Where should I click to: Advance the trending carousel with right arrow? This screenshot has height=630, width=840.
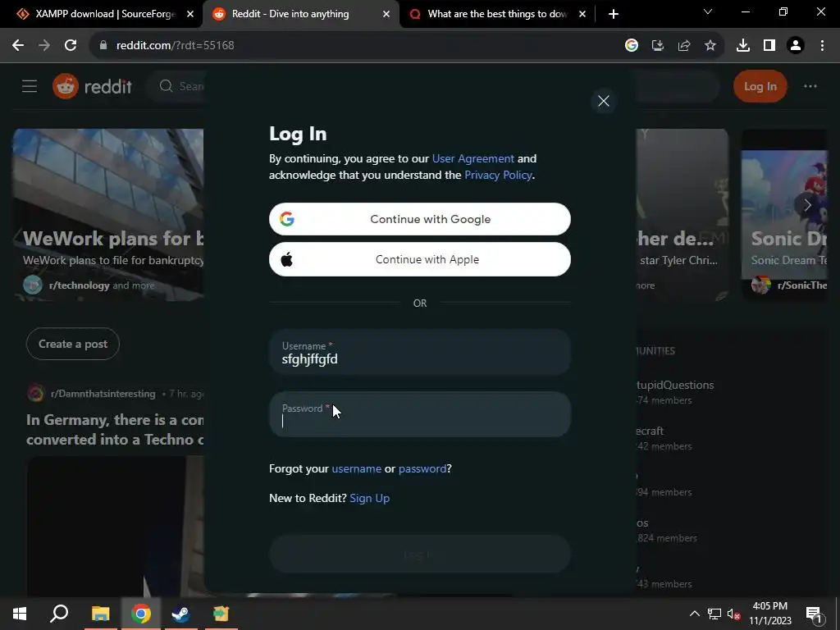click(x=807, y=204)
